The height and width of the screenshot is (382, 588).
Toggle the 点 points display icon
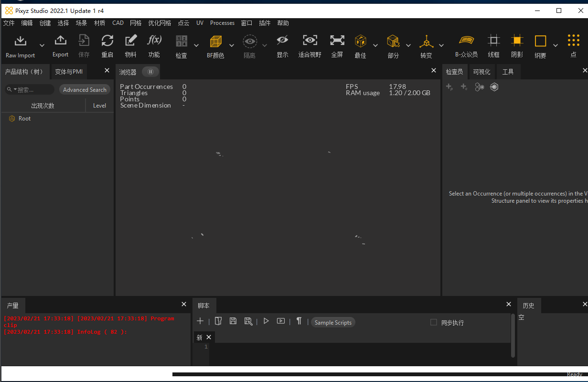(573, 41)
